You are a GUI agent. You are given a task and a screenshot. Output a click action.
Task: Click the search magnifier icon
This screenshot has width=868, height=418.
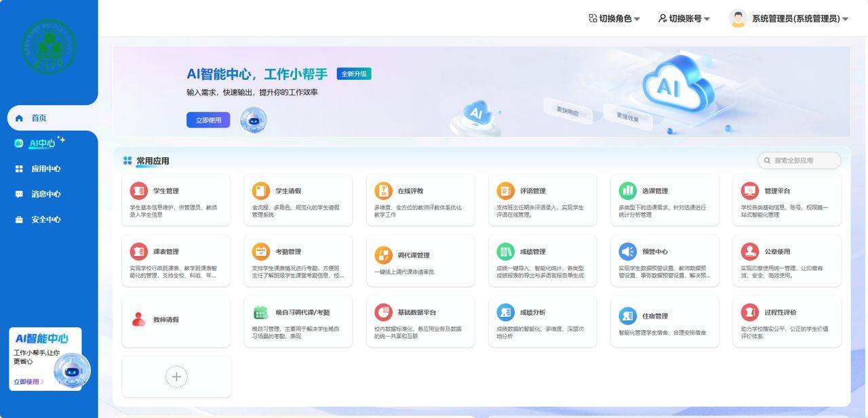click(x=767, y=161)
